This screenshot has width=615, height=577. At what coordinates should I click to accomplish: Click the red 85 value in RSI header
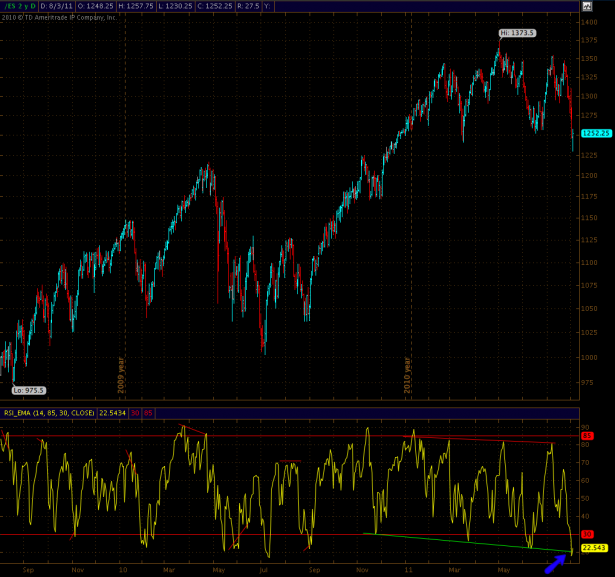point(148,413)
